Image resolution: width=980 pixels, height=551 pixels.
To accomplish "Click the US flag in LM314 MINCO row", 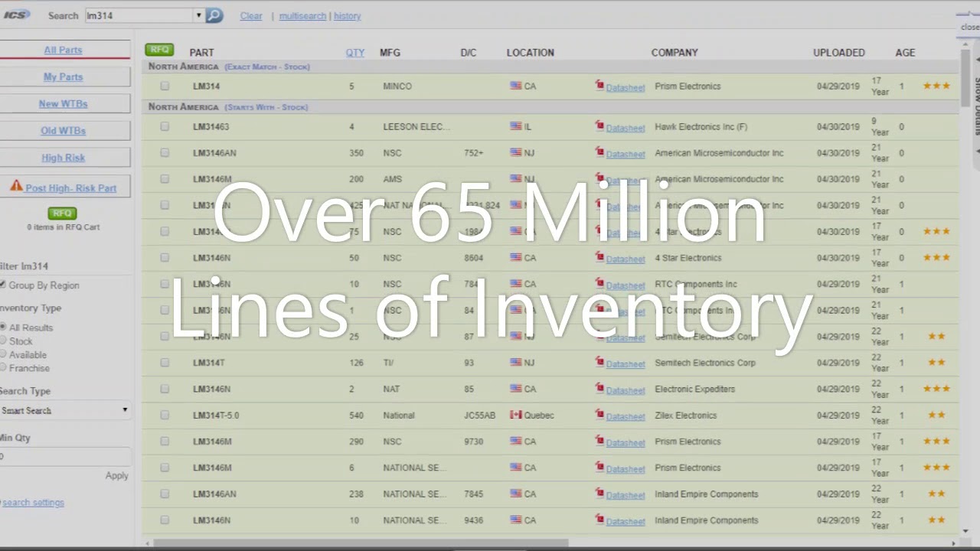I will tap(516, 86).
